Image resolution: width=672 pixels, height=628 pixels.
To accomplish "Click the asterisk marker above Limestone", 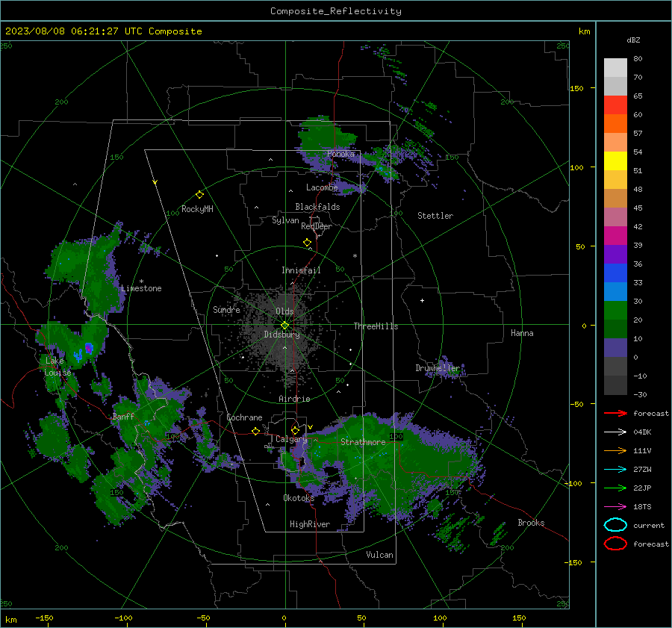I will click(x=141, y=282).
